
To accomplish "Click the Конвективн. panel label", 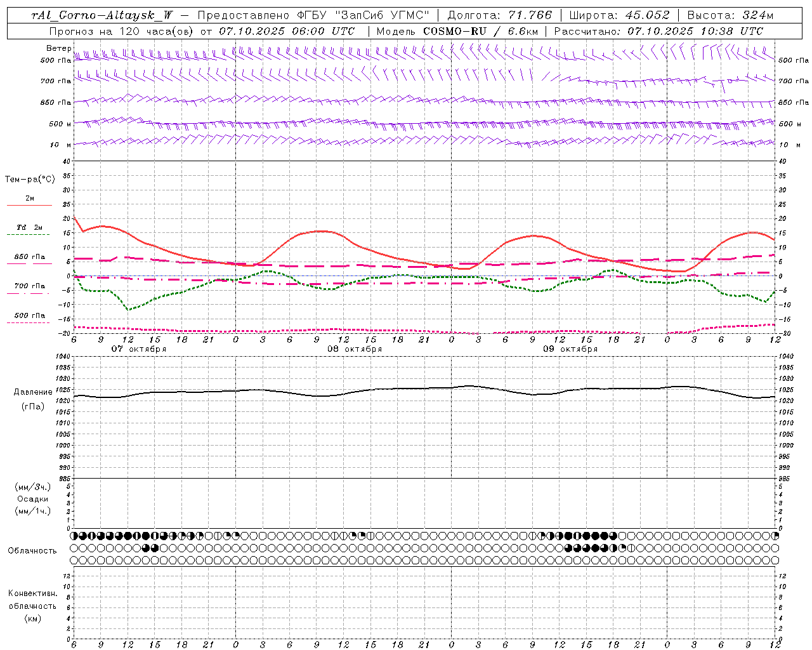I will [x=32, y=594].
